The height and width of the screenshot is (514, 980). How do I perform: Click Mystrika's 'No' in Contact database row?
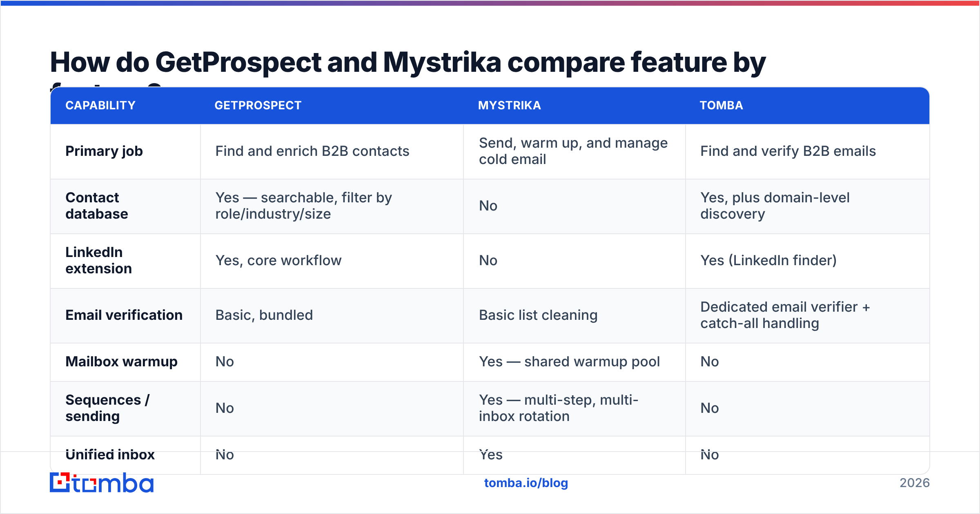coord(488,206)
